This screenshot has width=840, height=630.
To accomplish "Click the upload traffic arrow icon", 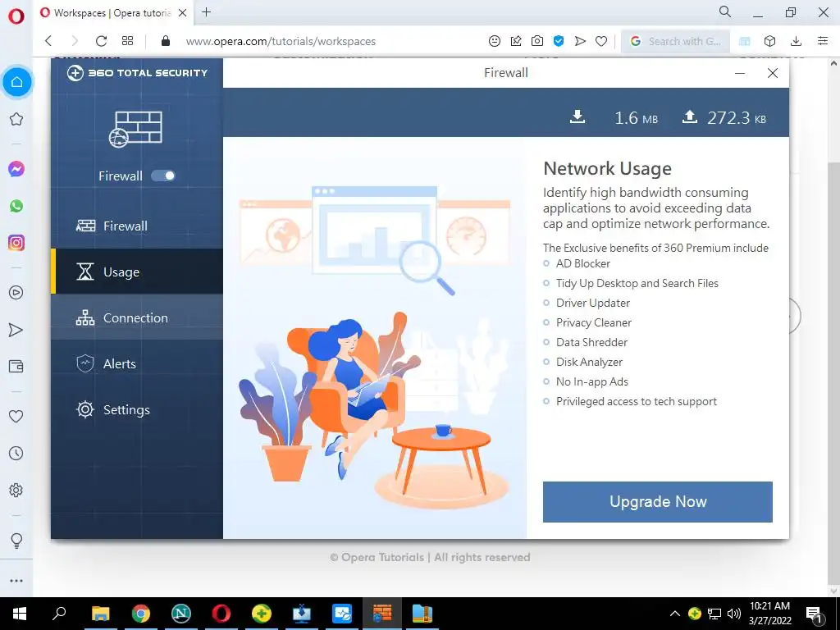I will (x=689, y=116).
